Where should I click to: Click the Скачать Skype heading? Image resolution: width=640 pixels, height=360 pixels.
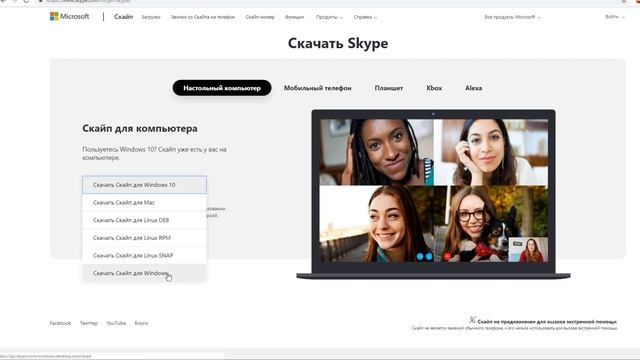tap(338, 43)
